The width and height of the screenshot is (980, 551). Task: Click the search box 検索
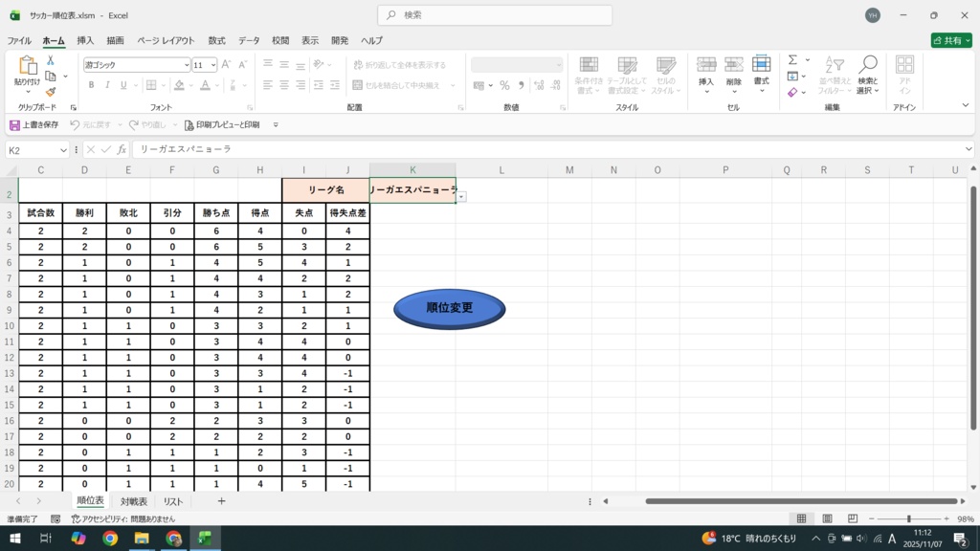pos(495,15)
